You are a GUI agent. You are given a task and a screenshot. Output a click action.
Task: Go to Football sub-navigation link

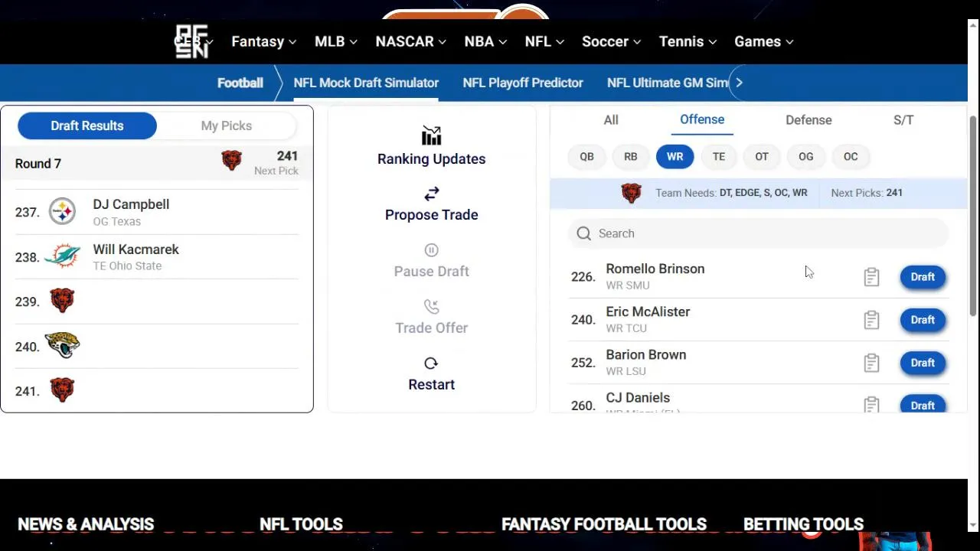(x=240, y=83)
